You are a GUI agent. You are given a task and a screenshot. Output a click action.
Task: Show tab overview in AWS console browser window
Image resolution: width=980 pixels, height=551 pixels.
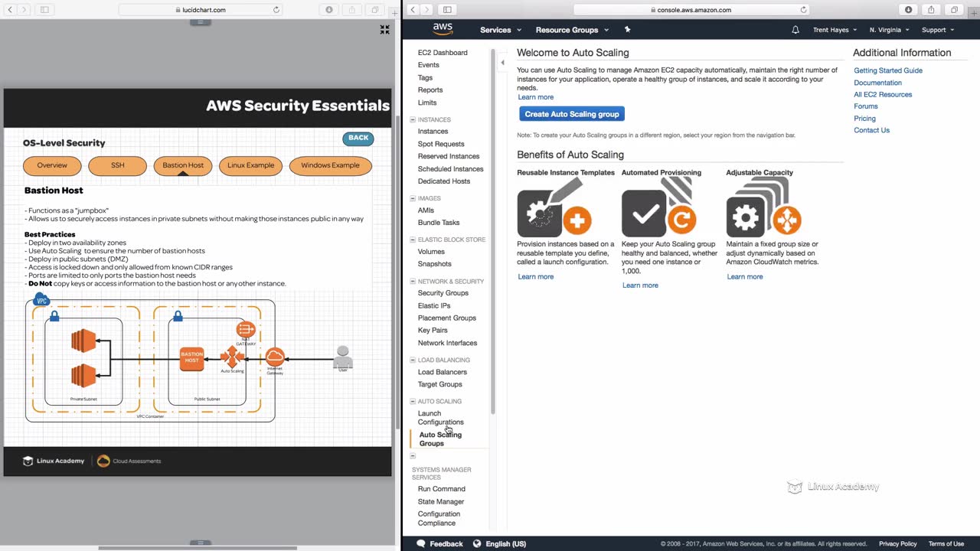(954, 10)
